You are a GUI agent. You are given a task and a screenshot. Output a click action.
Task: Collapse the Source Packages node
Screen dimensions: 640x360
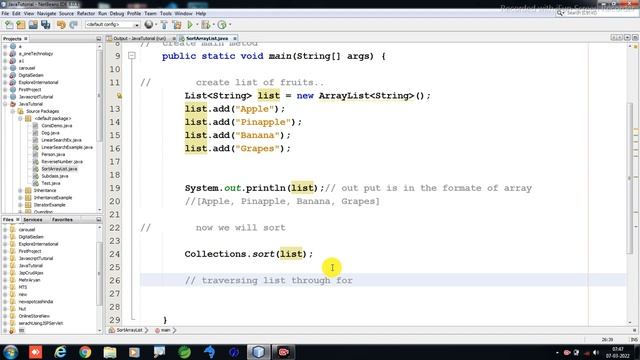(13, 111)
